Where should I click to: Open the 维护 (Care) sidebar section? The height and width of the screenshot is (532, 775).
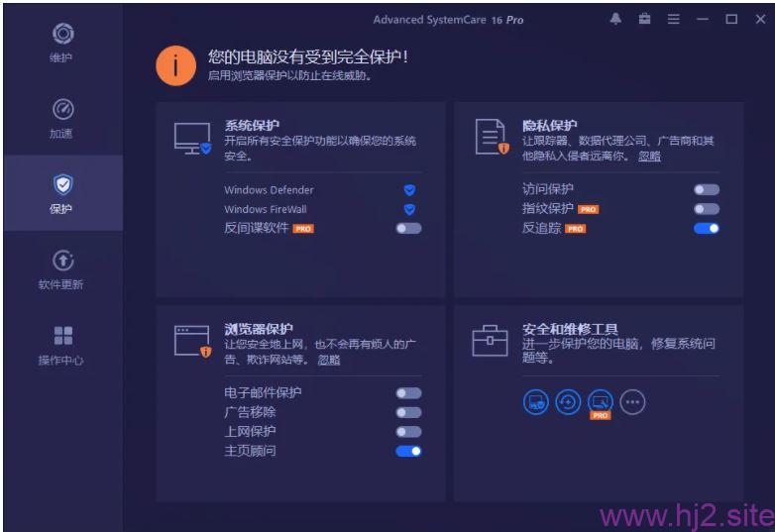[x=62, y=43]
